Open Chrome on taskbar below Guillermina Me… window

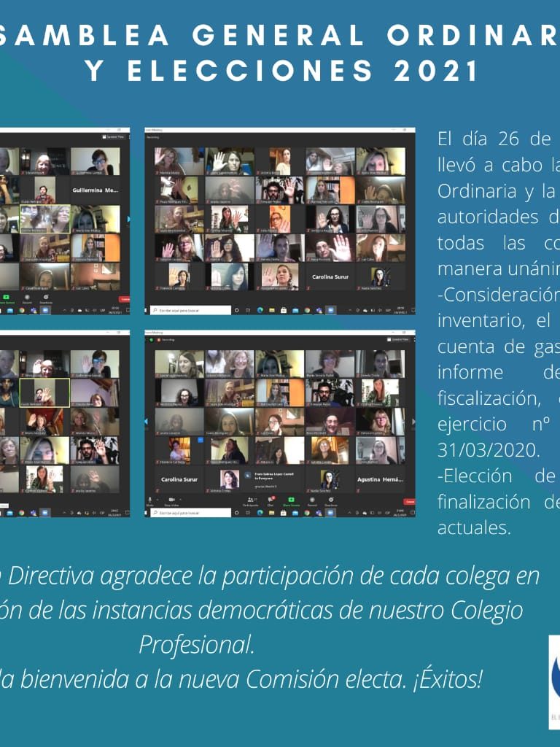(21, 310)
